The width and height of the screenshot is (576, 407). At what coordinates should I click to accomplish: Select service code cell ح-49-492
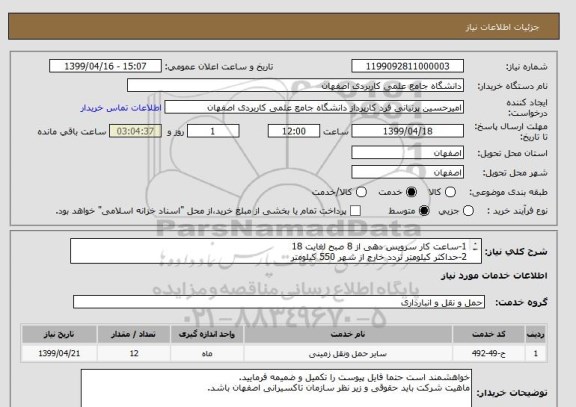[489, 353]
